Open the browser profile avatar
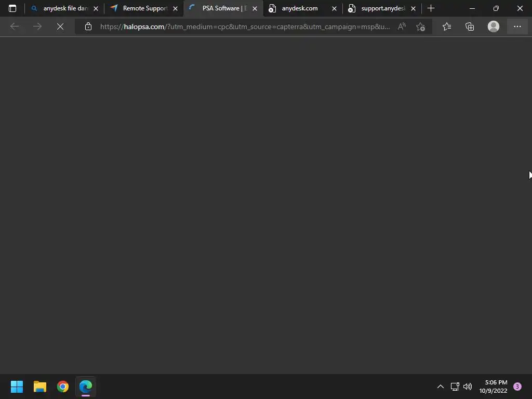 click(494, 26)
